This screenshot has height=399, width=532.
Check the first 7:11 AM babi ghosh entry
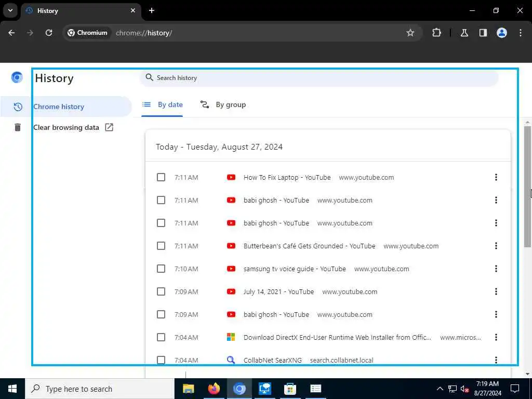pos(161,200)
